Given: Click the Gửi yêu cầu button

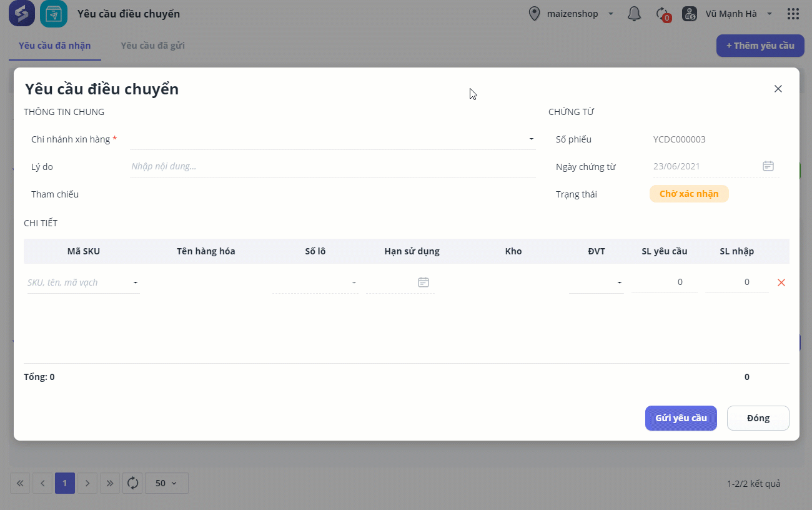Looking at the screenshot, I should pyautogui.click(x=681, y=418).
